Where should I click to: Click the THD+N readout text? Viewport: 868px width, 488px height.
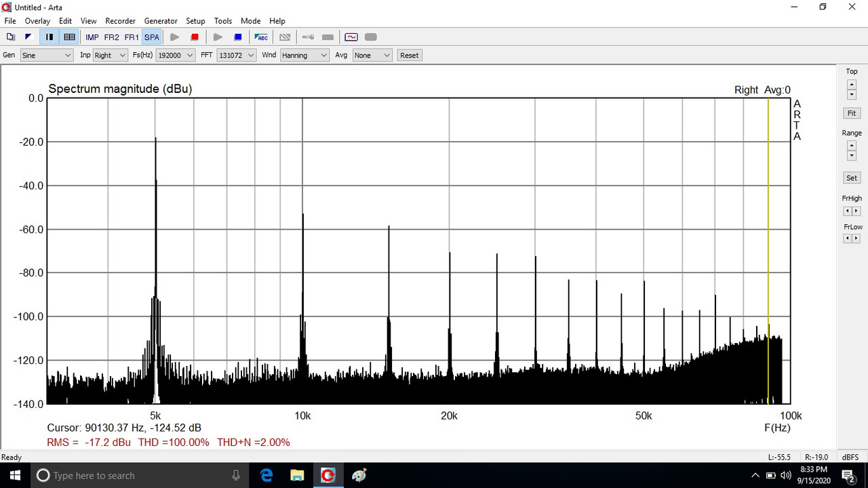pyautogui.click(x=254, y=443)
